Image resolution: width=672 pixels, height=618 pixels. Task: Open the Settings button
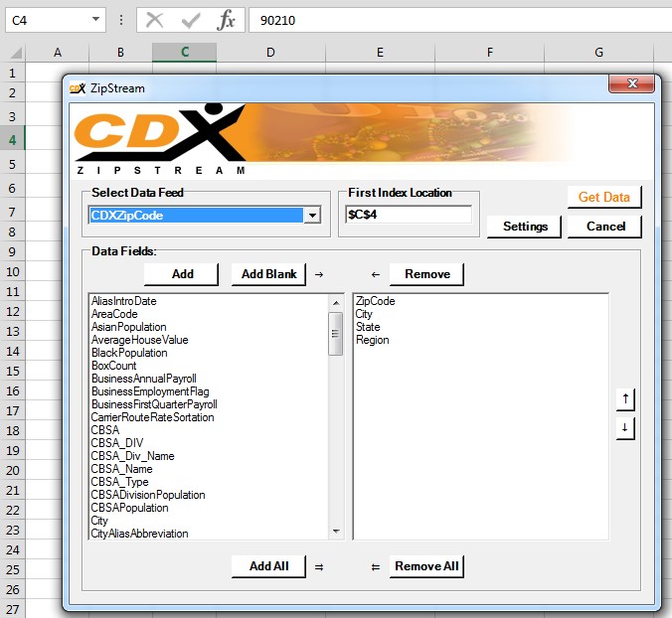525,227
